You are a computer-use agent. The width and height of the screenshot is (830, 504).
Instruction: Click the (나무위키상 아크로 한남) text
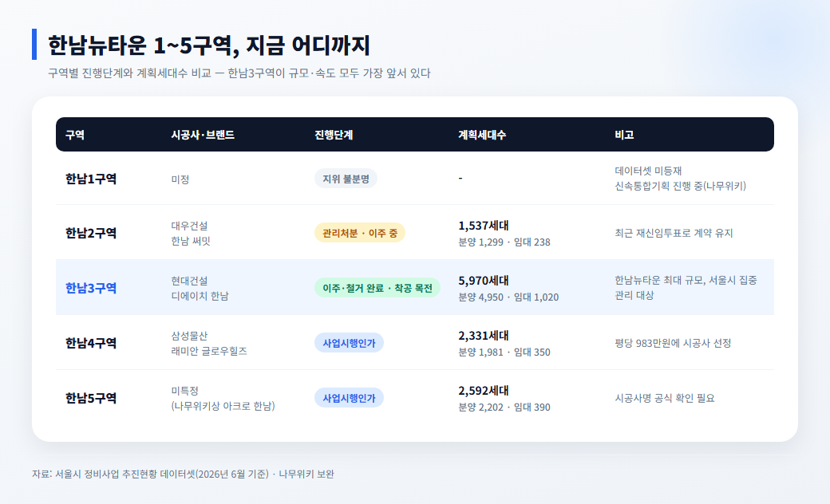[x=223, y=406]
